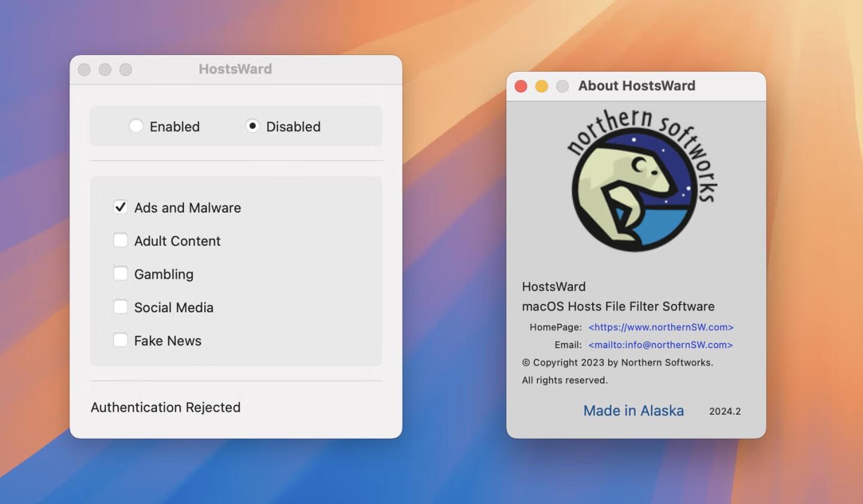Tick the Gambling checkbox

tap(120, 274)
